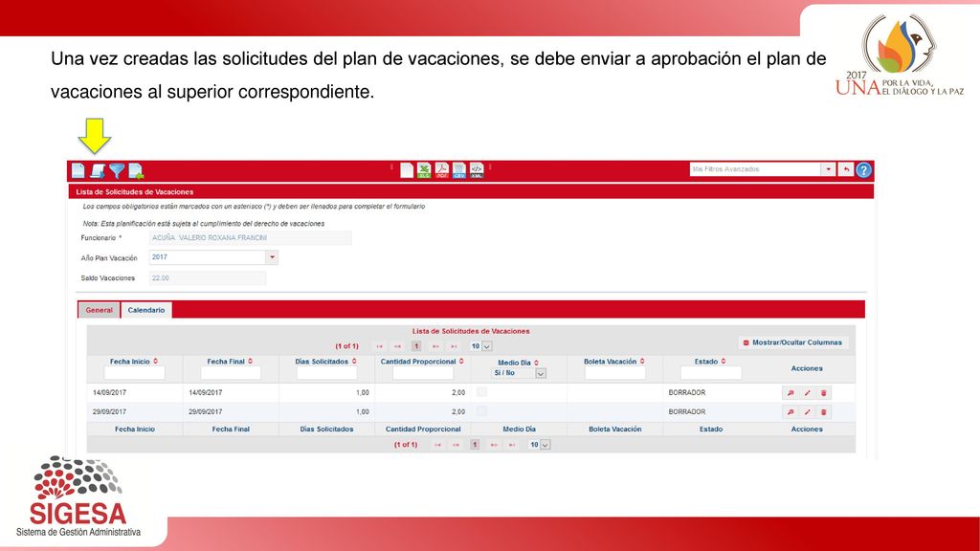Switch to the General tab
Image resolution: width=980 pixels, height=551 pixels.
99,310
